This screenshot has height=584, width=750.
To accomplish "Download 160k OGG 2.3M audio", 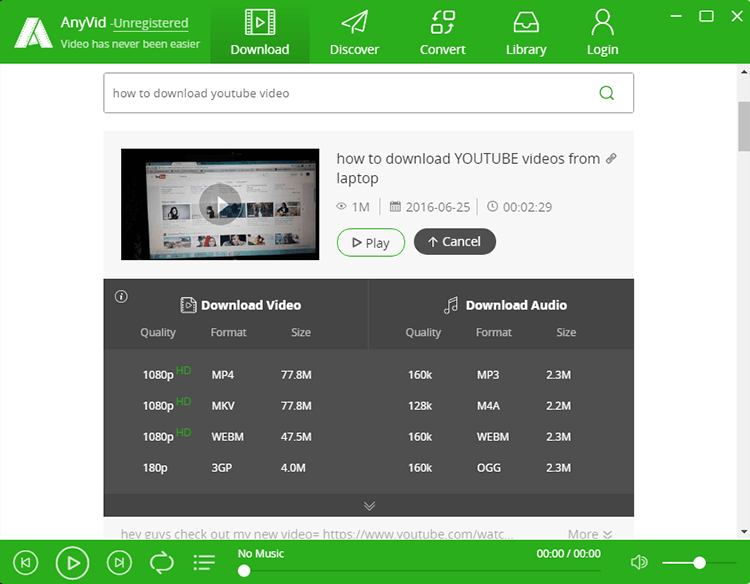I will tap(489, 468).
